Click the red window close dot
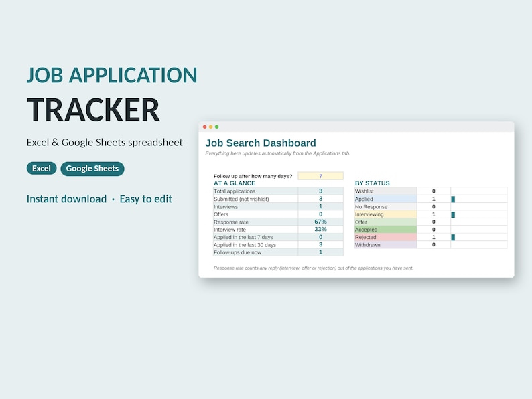The width and height of the screenshot is (532, 399). (x=204, y=127)
